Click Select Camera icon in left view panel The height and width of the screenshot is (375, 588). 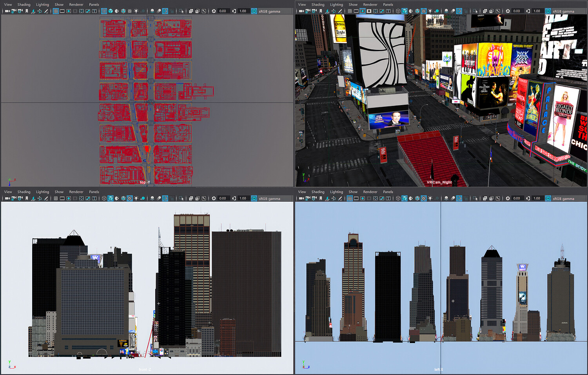(301, 198)
